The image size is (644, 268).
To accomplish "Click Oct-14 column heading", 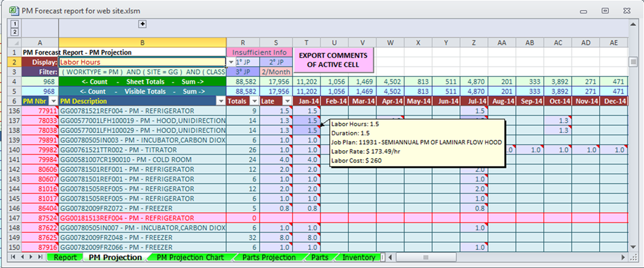I will point(558,101).
